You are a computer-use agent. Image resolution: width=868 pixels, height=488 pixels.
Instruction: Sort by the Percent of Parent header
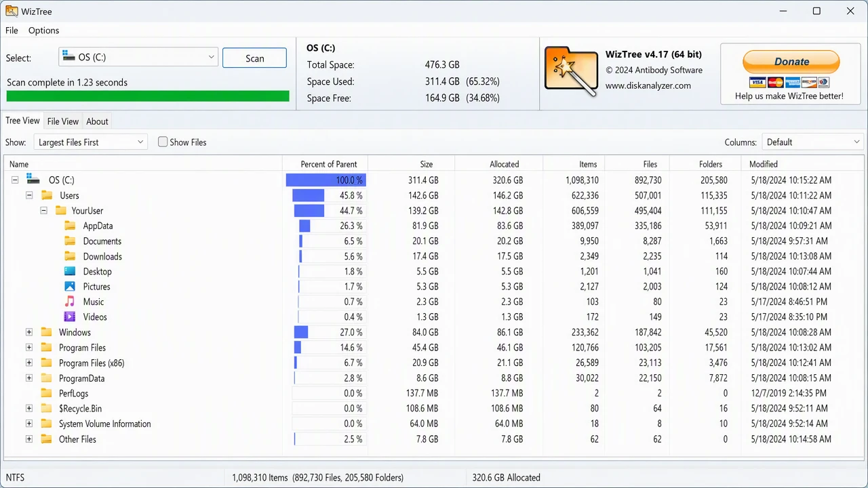tap(325, 164)
